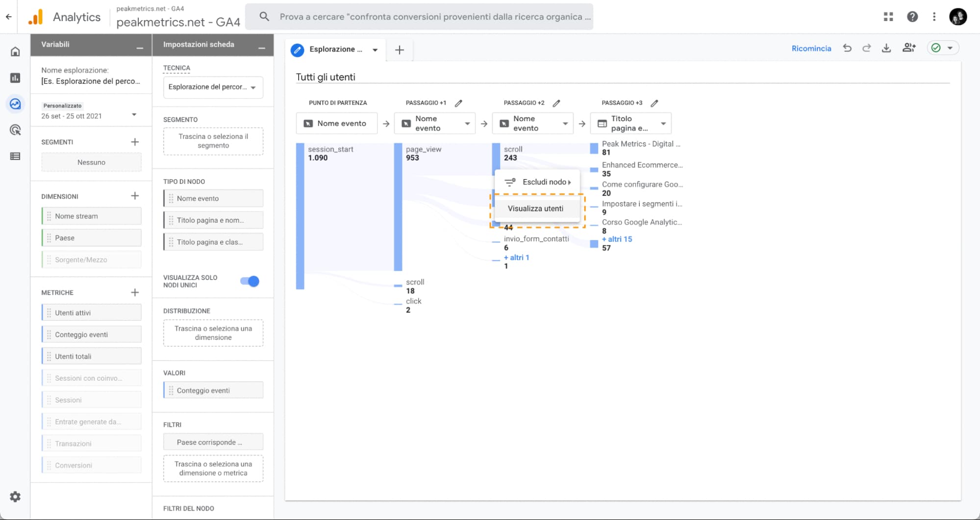Expand the date range selector
The image size is (980, 520).
[134, 115]
